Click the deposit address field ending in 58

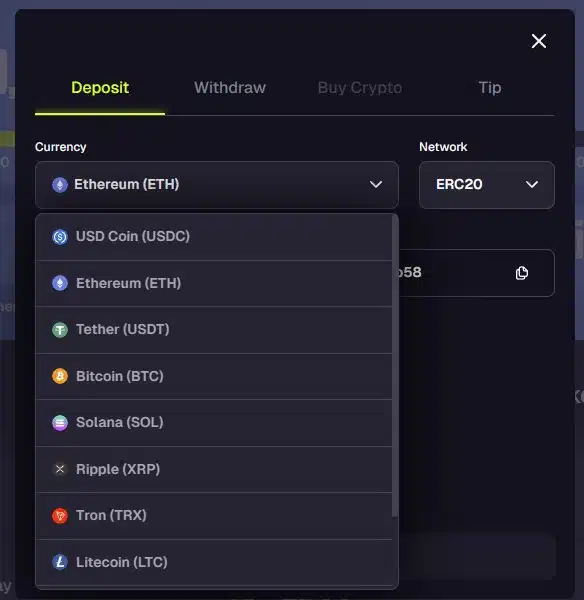[x=476, y=273]
